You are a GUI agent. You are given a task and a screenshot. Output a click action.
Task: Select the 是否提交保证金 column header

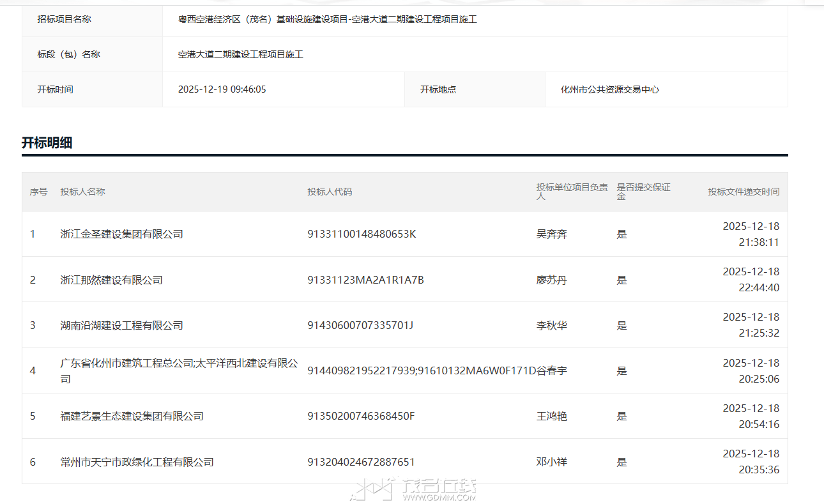[x=643, y=192]
